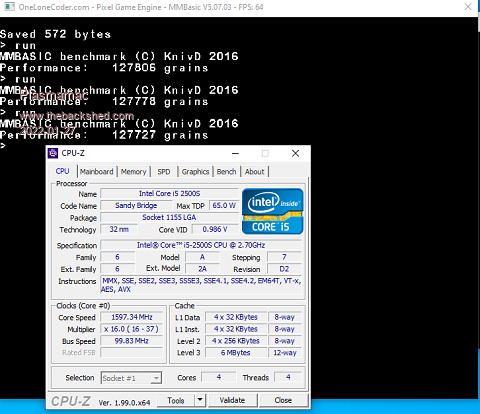Click the Stepping value '7'

pos(284,257)
